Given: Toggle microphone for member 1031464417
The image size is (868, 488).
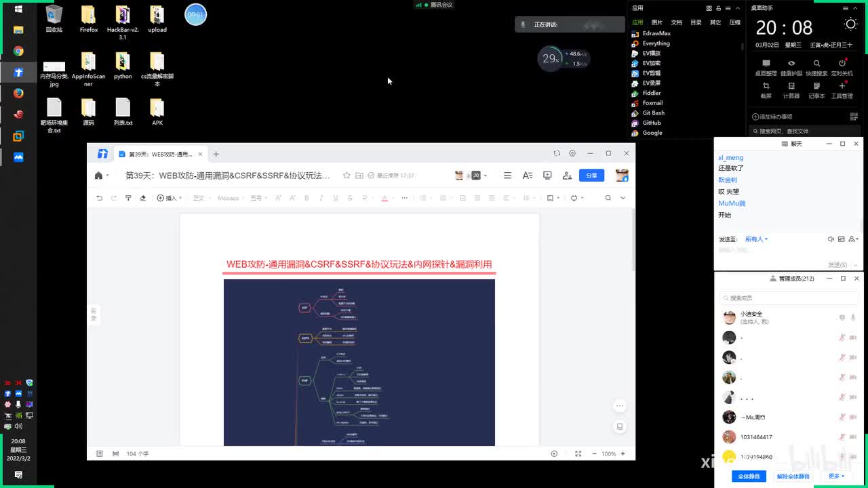Looking at the screenshot, I should click(842, 437).
